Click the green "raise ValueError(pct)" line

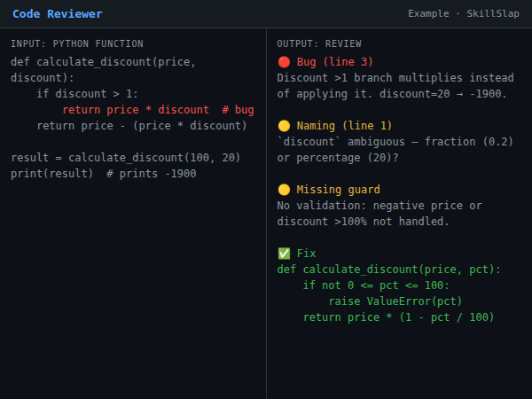tap(395, 301)
